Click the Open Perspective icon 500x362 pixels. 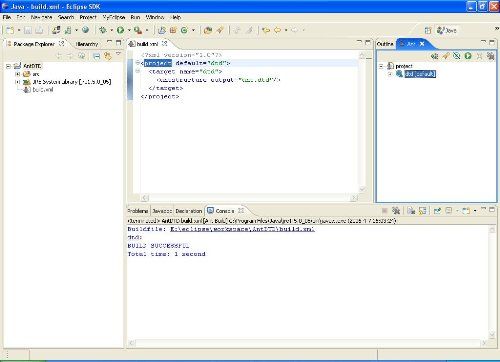point(428,30)
